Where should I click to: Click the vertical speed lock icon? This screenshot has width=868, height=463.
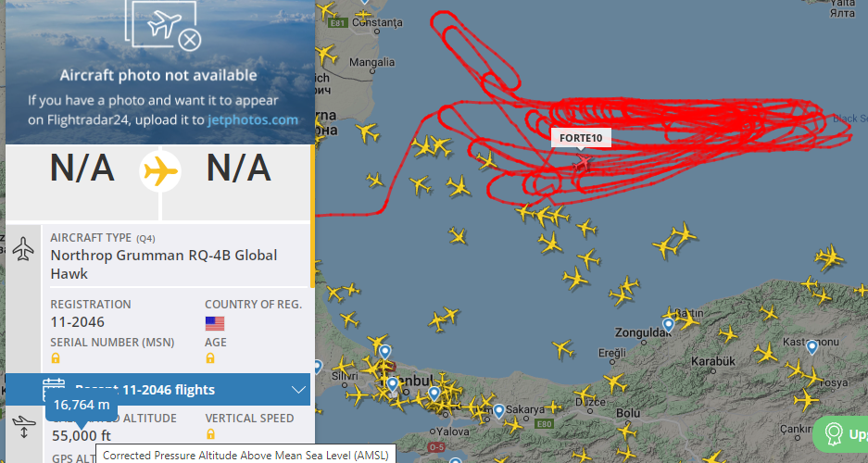coord(210,433)
